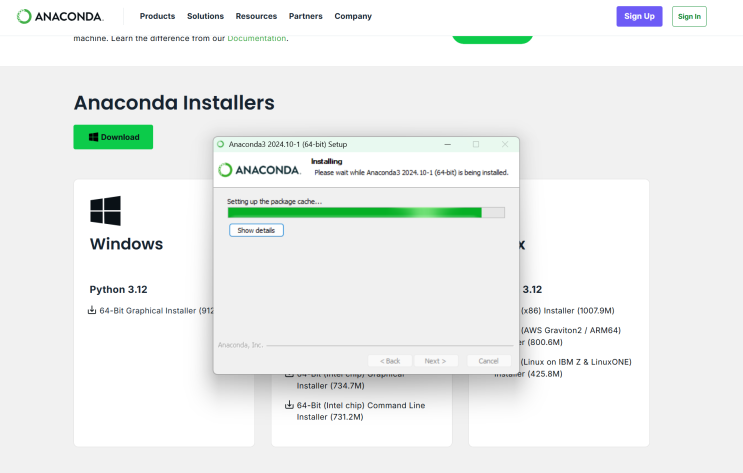
Task: Click the Windows heading text
Action: click(127, 244)
